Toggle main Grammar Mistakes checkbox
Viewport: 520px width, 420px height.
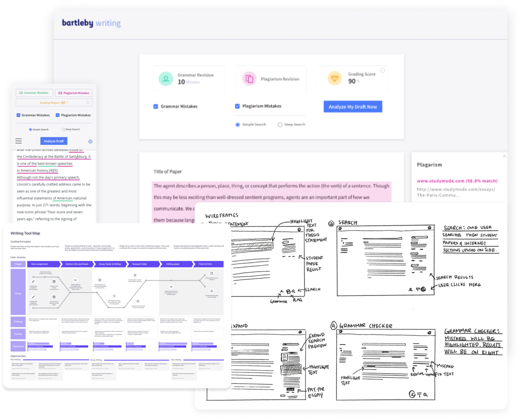[156, 106]
